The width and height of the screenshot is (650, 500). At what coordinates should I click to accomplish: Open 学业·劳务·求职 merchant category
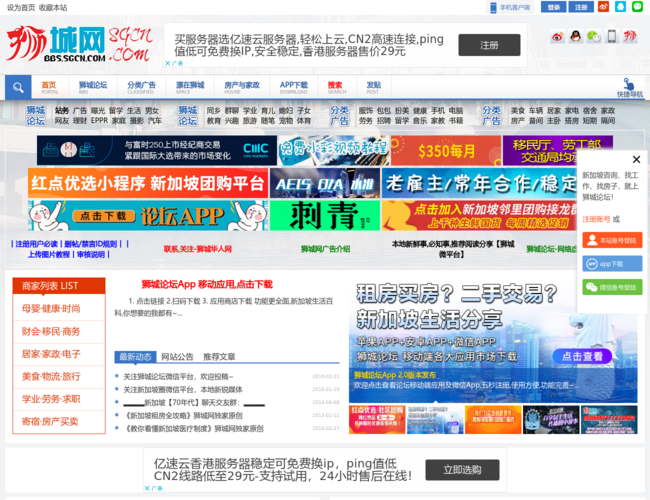[51, 399]
